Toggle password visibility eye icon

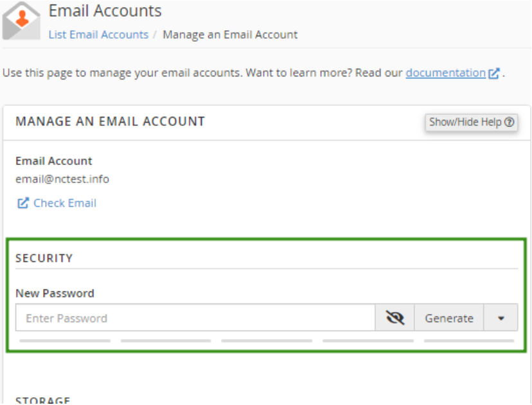395,318
